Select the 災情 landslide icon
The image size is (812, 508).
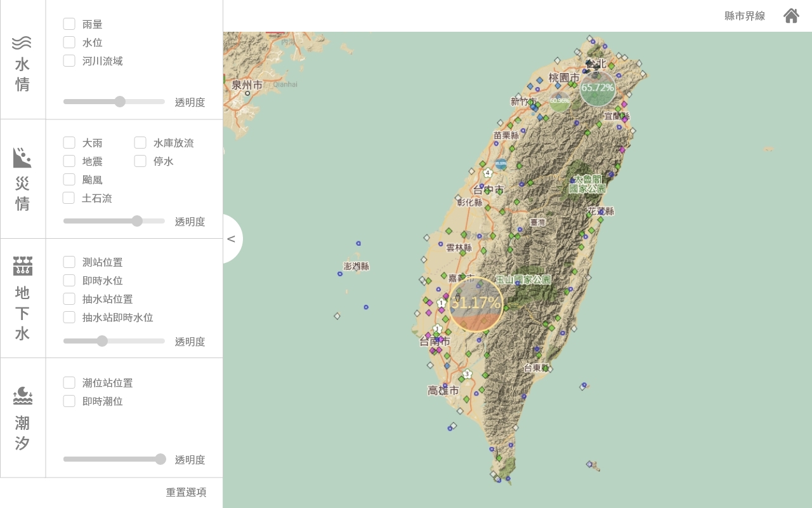(22, 157)
